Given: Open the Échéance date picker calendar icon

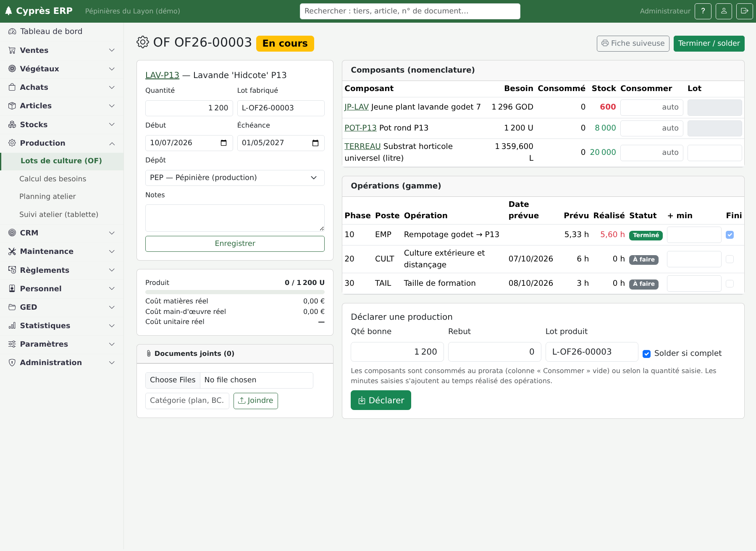Looking at the screenshot, I should (x=315, y=143).
